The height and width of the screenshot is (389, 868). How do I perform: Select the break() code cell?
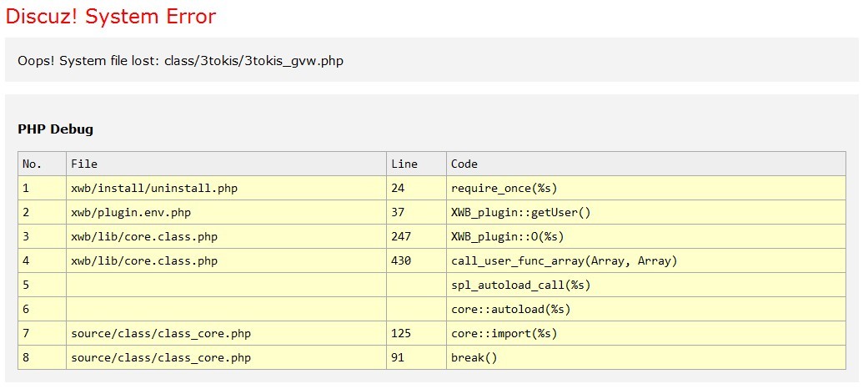[646, 357]
